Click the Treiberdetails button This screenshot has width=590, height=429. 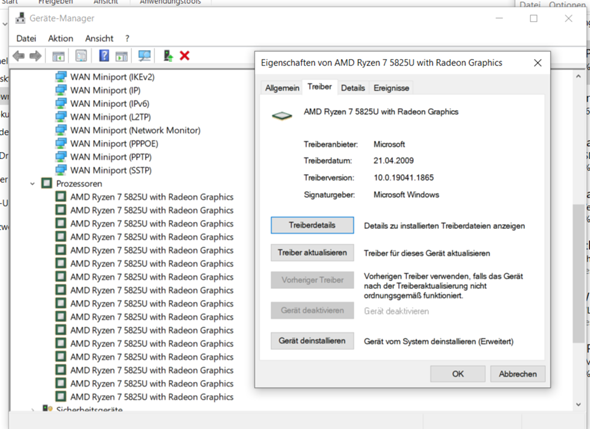tap(312, 225)
